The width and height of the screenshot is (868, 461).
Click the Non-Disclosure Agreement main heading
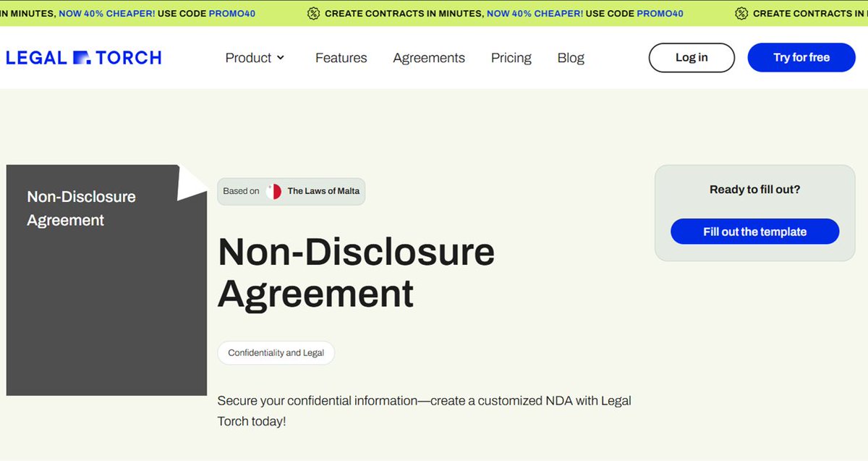(356, 272)
